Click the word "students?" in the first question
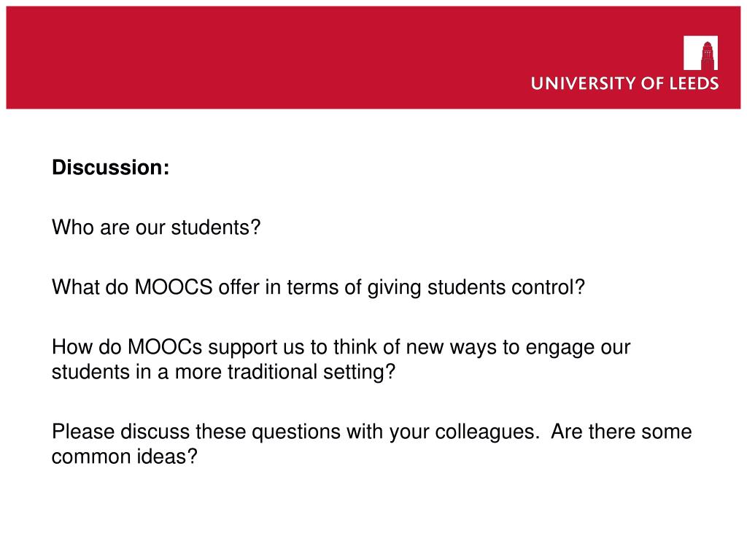This screenshot has height=560, width=747. (216, 227)
